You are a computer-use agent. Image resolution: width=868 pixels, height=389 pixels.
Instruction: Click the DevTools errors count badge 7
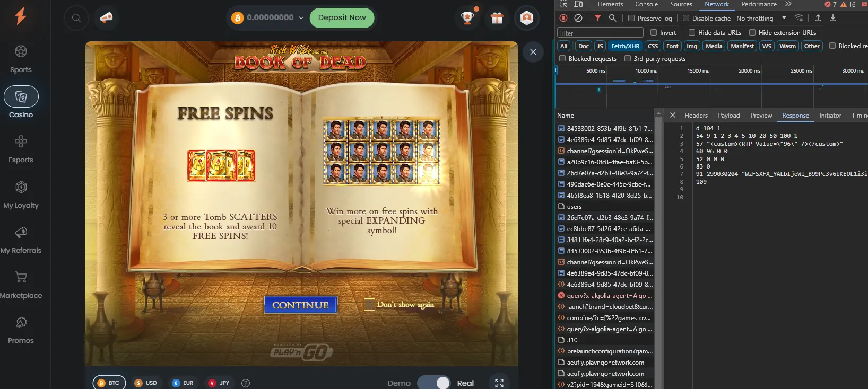click(830, 4)
